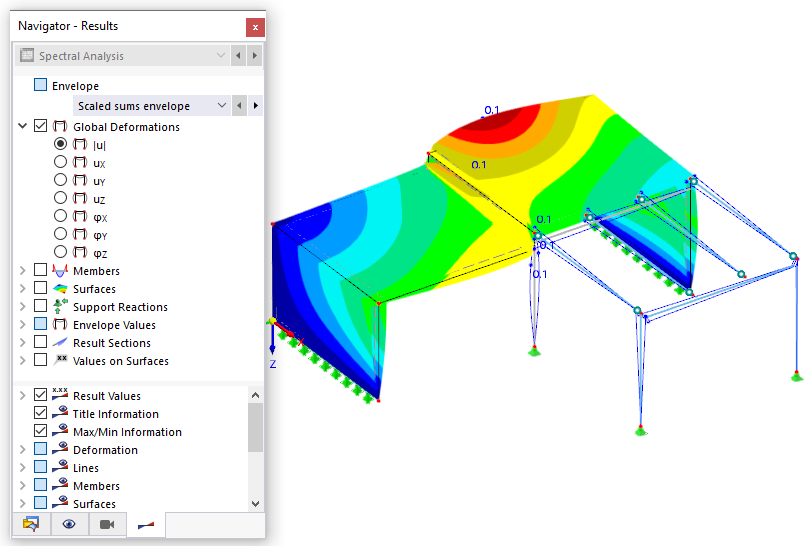806x546 pixels.
Task: Toggle the Lines display checkbox
Action: pyautogui.click(x=40, y=467)
